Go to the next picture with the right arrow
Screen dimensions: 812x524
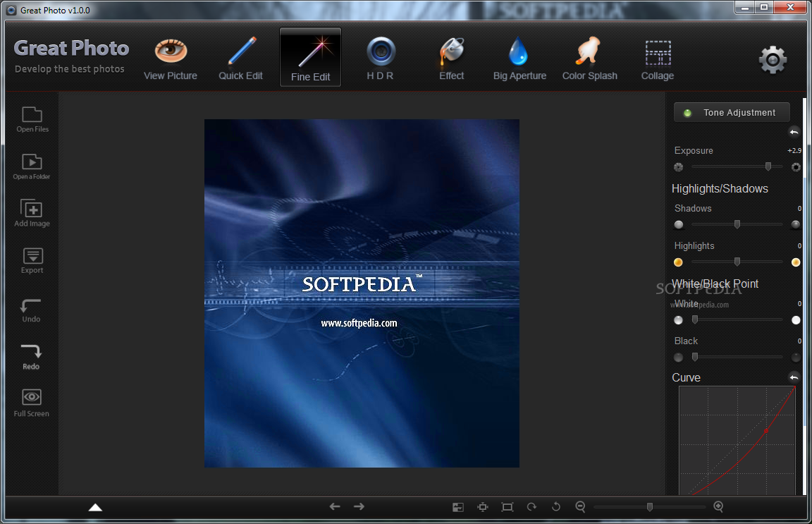(359, 506)
